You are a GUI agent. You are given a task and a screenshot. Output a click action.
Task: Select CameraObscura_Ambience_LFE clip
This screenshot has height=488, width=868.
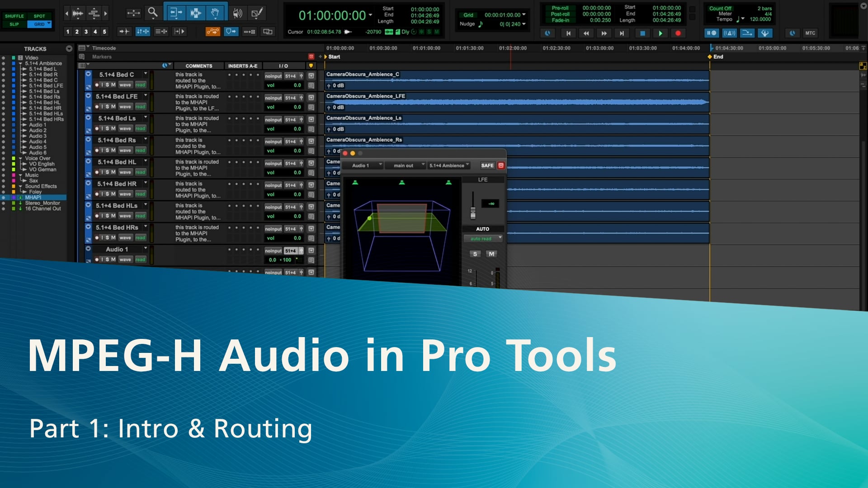517,102
